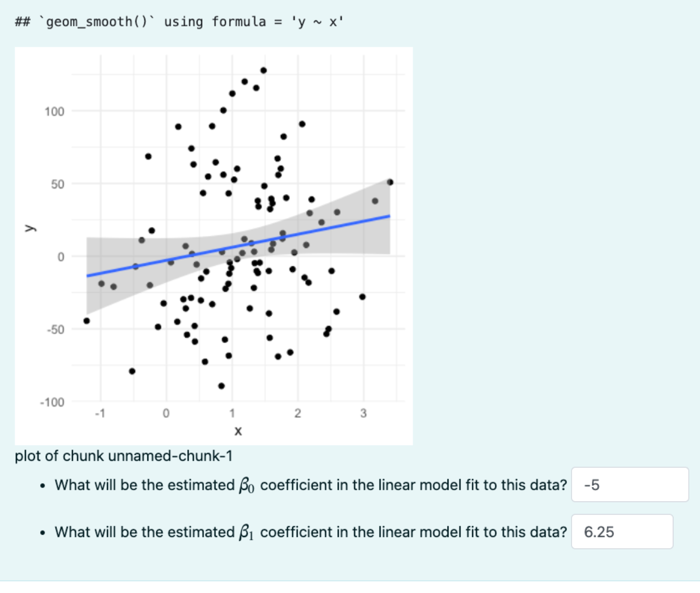Viewport: 700px width, 593px height.
Task: Select the x axis label
Action: tap(238, 431)
